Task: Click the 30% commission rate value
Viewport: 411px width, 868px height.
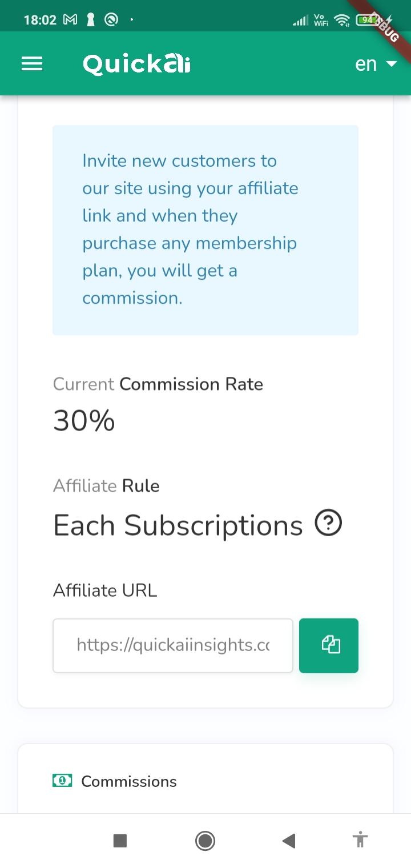Action: pyautogui.click(x=84, y=421)
